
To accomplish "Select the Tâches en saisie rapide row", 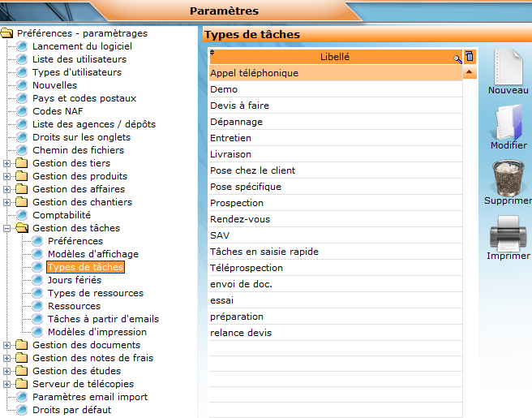I will click(x=336, y=252).
